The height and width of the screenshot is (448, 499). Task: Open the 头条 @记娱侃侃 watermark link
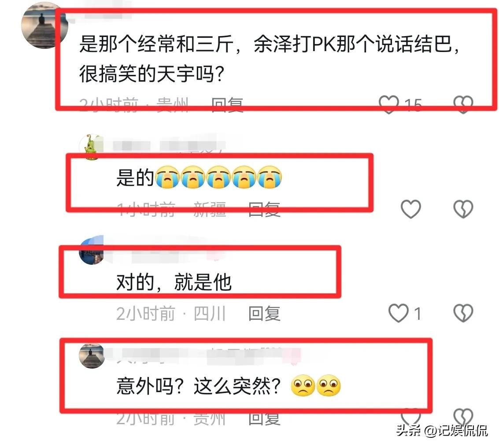pos(442,430)
